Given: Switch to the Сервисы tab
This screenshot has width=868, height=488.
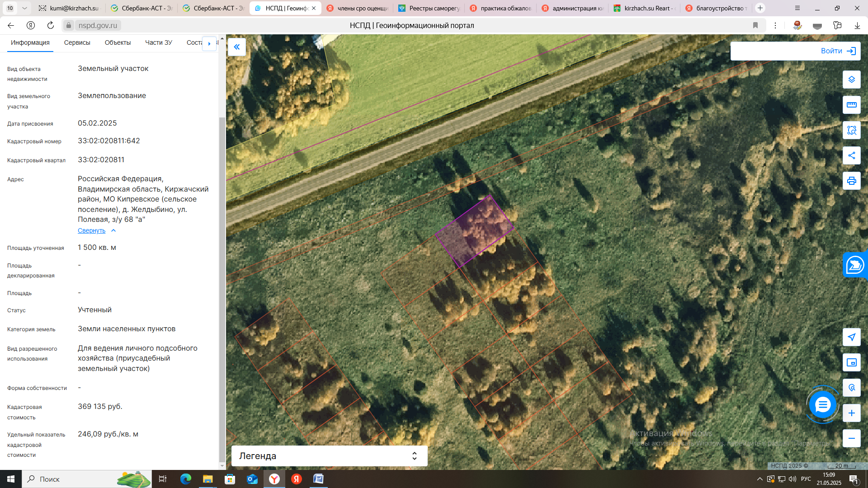Looking at the screenshot, I should point(77,42).
